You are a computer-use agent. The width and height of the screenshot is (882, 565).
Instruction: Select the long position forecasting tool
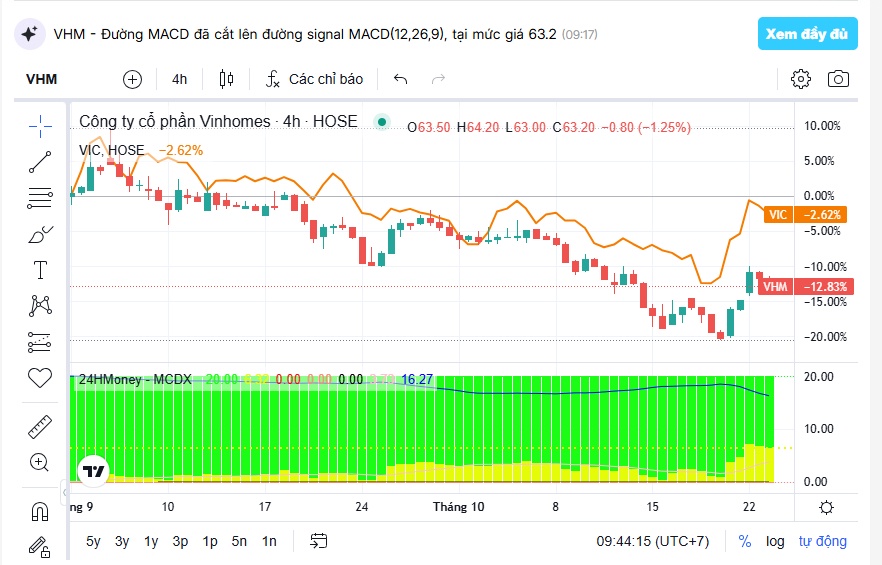[x=40, y=342]
